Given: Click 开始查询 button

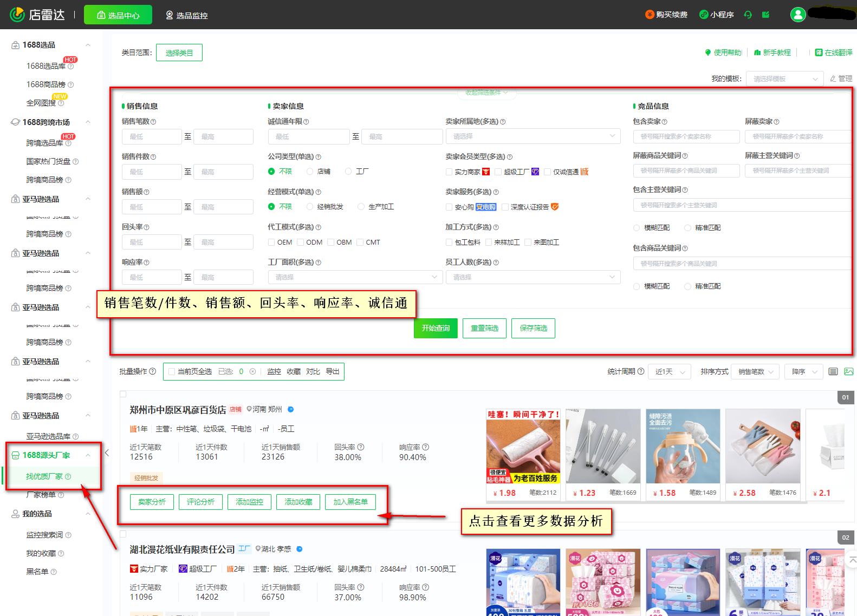Looking at the screenshot, I should (x=436, y=328).
